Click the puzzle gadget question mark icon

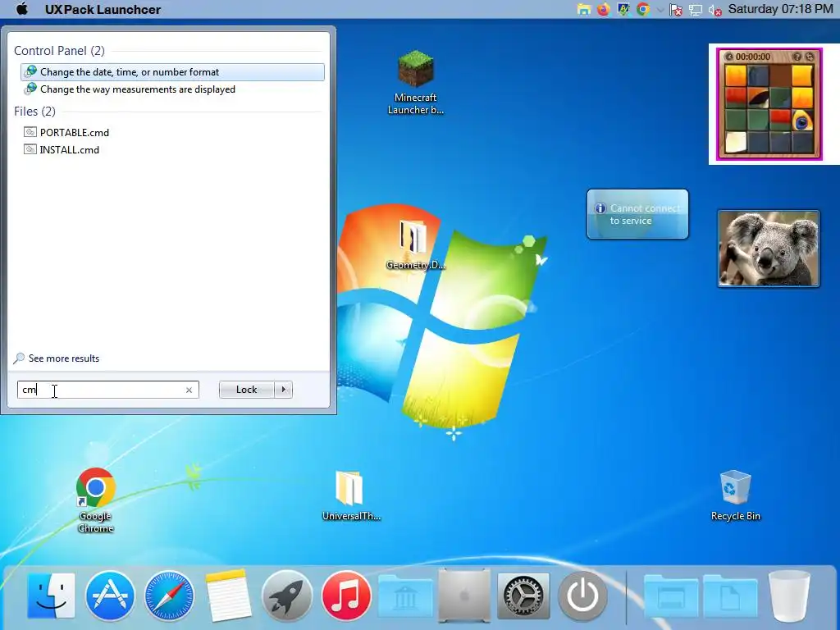pos(797,57)
